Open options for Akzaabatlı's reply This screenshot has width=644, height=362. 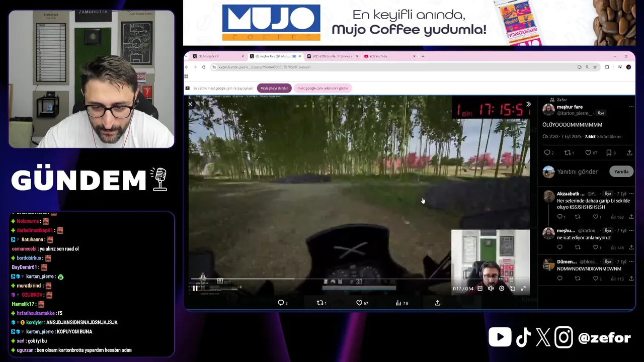pos(631,194)
